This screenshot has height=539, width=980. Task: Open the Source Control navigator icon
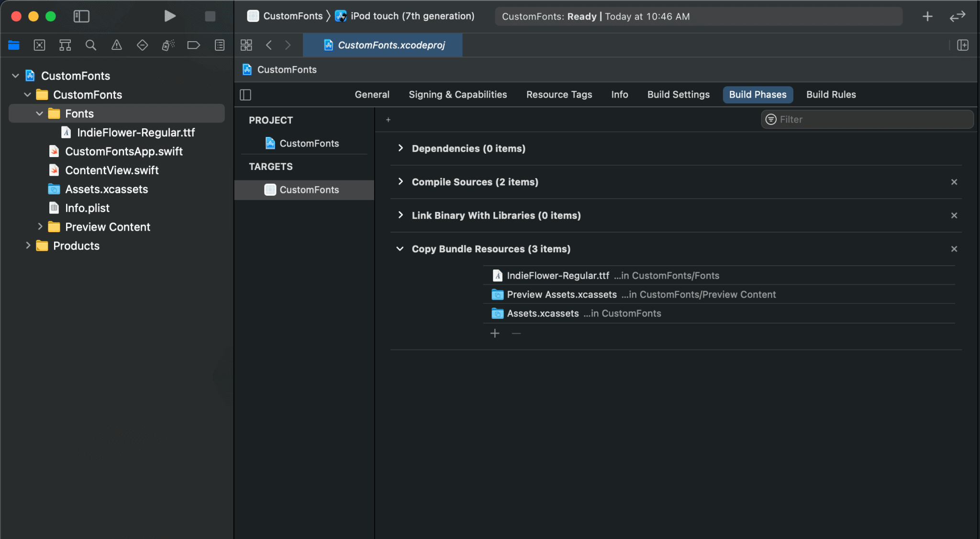(39, 45)
